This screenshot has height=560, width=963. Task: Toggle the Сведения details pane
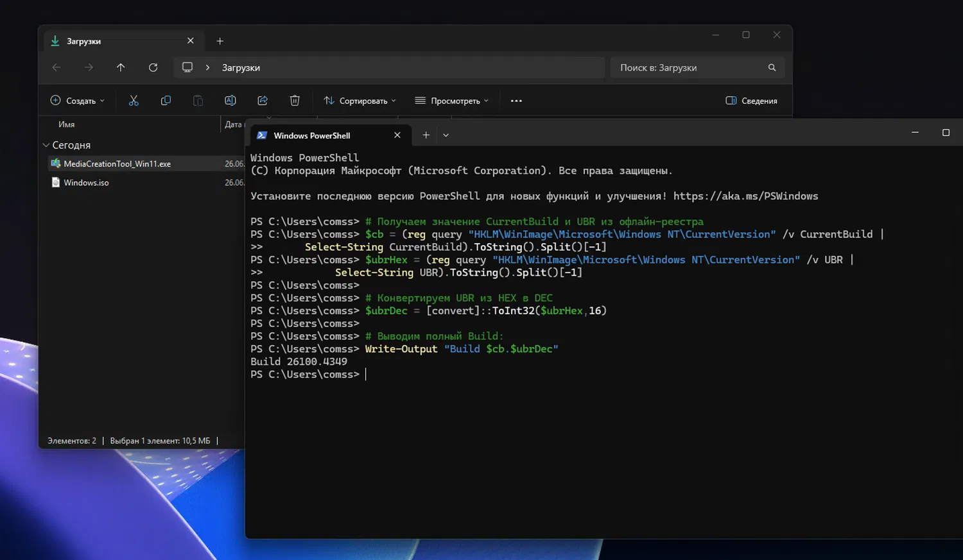pos(751,101)
